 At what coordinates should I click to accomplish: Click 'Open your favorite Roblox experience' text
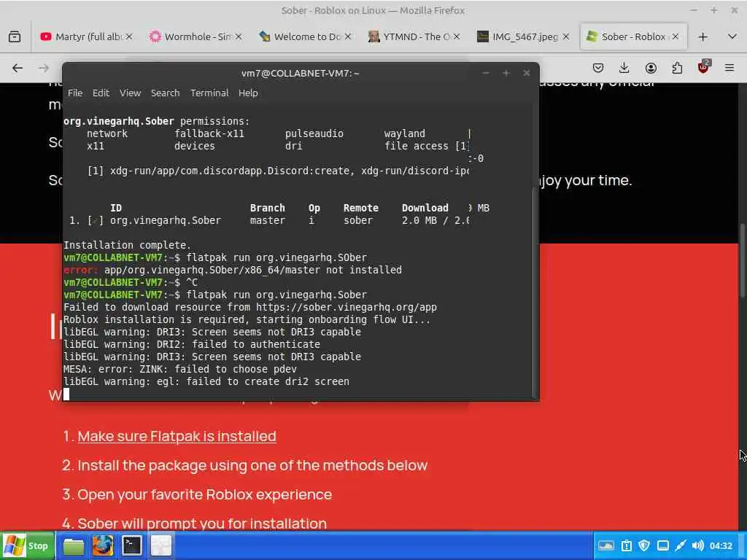pos(204,494)
